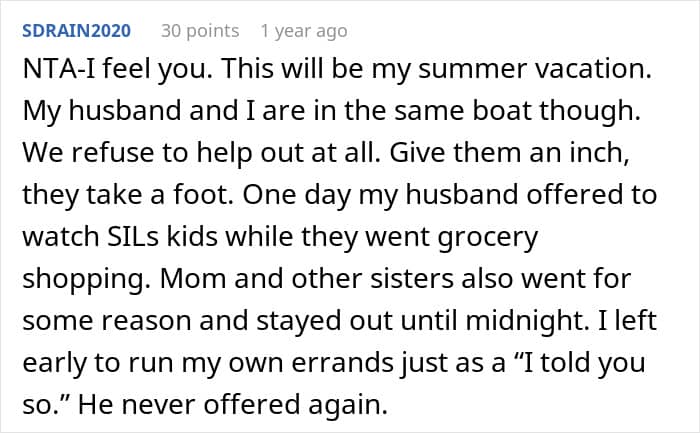Viewport: 700px width, 433px height.
Task: Click the word grocery
Action: (488, 237)
